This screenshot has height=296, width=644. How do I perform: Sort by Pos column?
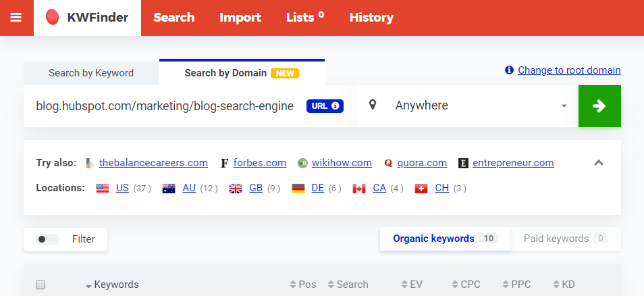[x=303, y=285]
